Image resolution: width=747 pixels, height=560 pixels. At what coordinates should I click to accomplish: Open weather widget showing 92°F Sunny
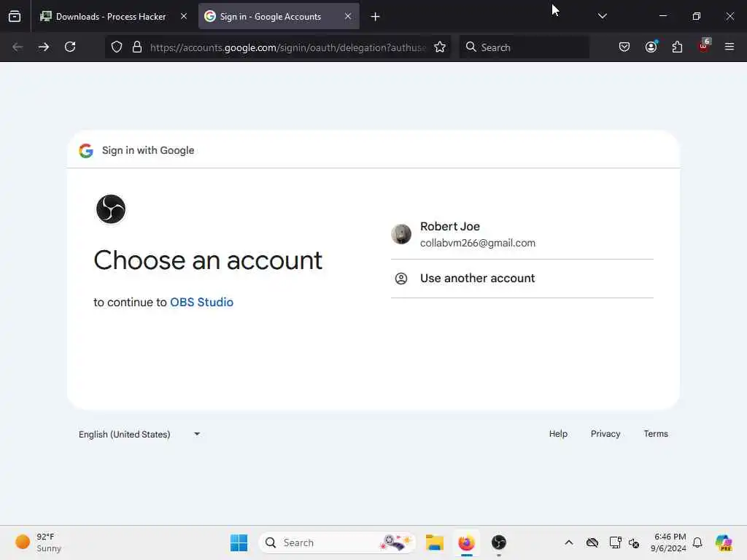point(39,542)
